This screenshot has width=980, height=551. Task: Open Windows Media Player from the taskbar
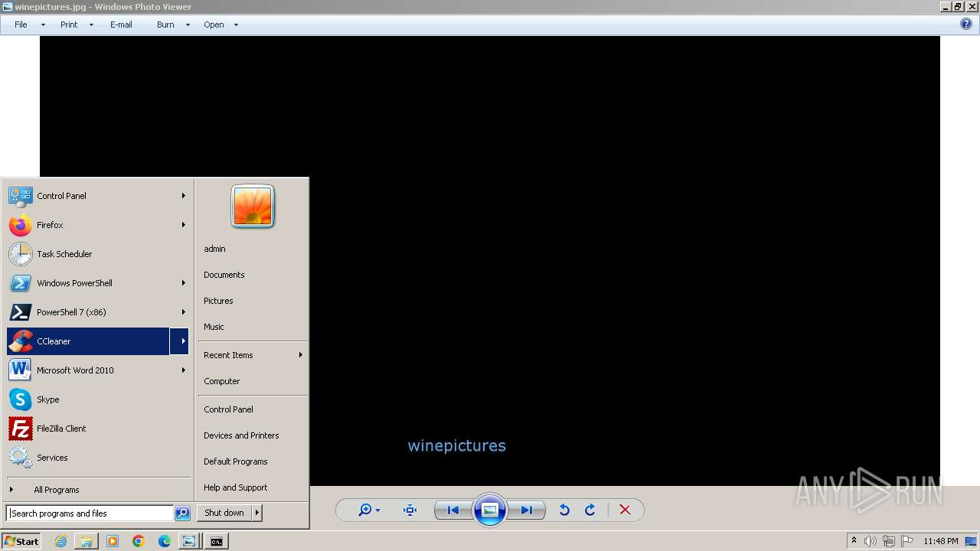pos(113,541)
